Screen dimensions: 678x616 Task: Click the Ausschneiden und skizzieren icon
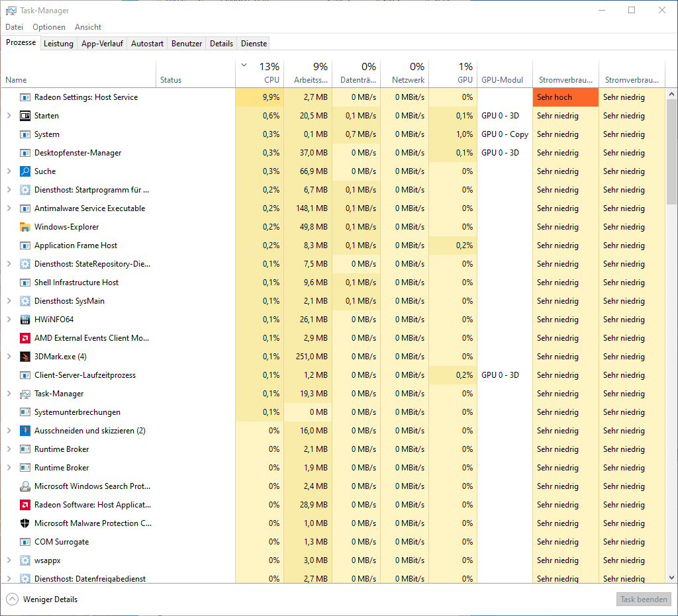click(25, 431)
